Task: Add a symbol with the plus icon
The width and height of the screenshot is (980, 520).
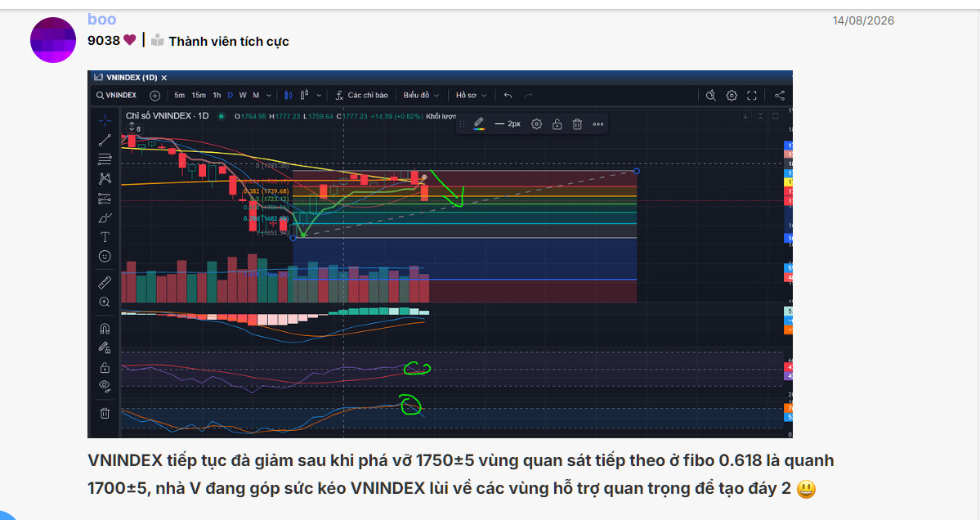Action: click(155, 96)
